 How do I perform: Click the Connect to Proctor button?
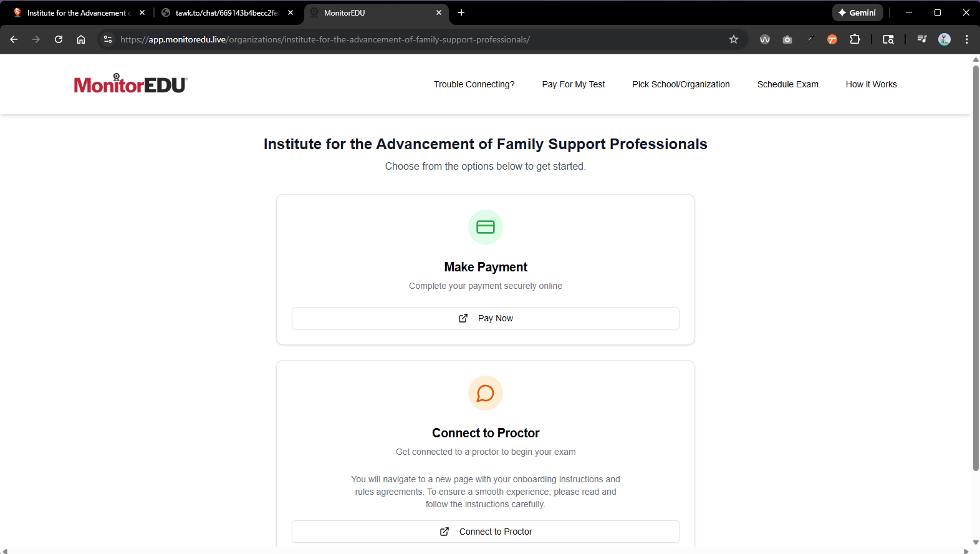tap(486, 532)
